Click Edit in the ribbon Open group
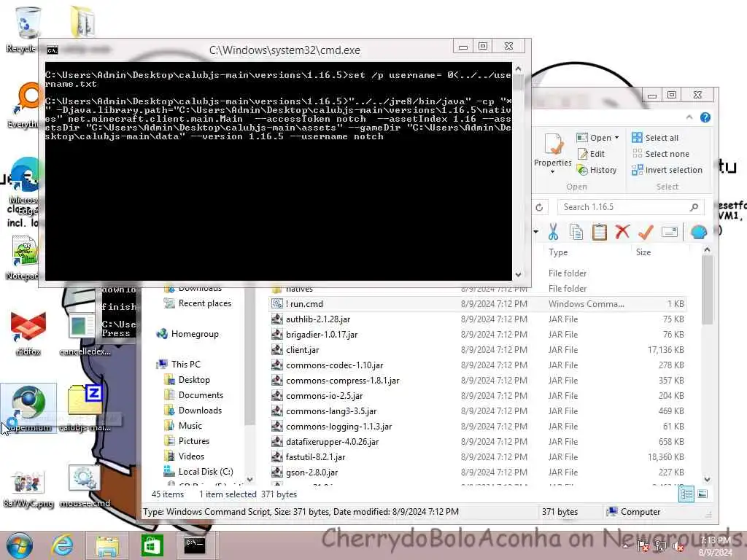 click(591, 154)
